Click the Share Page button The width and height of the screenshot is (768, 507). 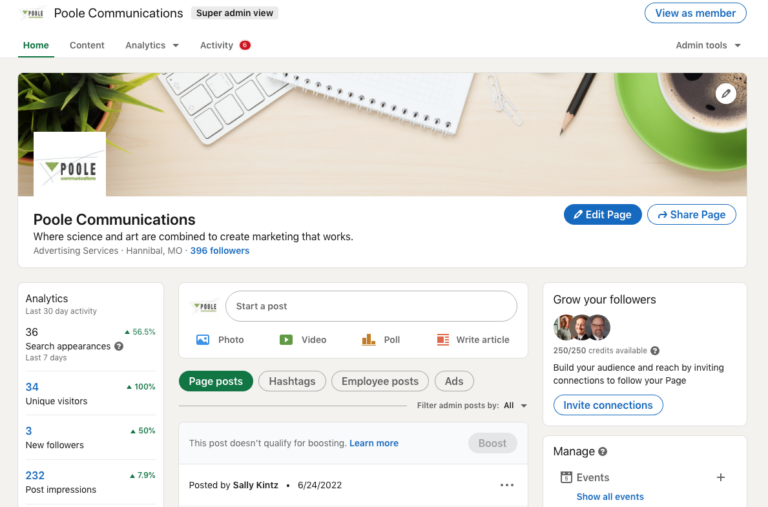[692, 215]
